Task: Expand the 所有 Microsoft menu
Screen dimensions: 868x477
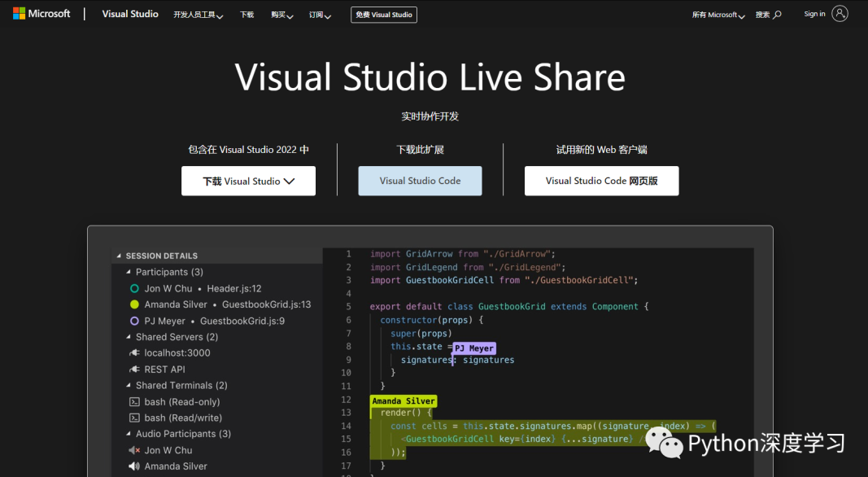Action: coord(718,15)
